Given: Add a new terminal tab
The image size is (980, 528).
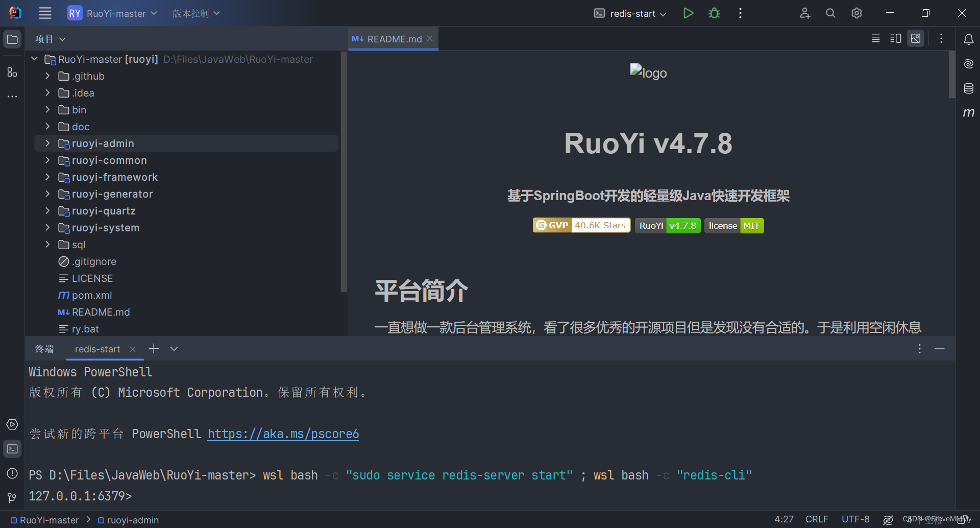Looking at the screenshot, I should [154, 349].
